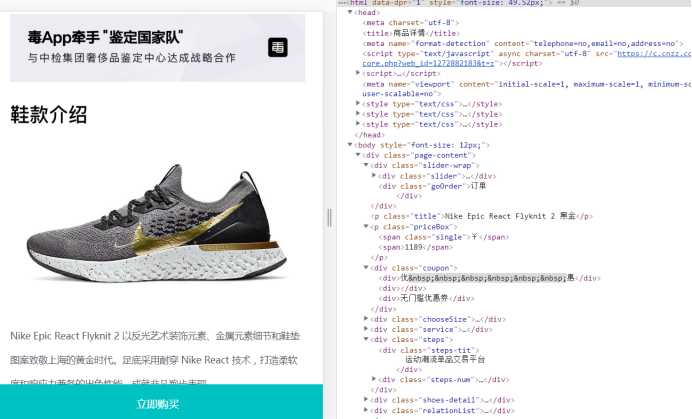The height and width of the screenshot is (419, 692).
Task: Select the closing /head tag line
Action: [369, 135]
